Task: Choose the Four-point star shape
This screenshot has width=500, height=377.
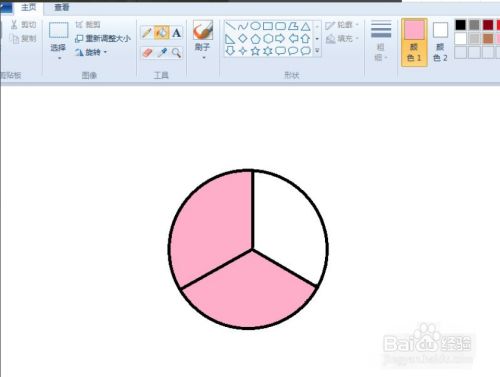Action: pyautogui.click(x=243, y=51)
